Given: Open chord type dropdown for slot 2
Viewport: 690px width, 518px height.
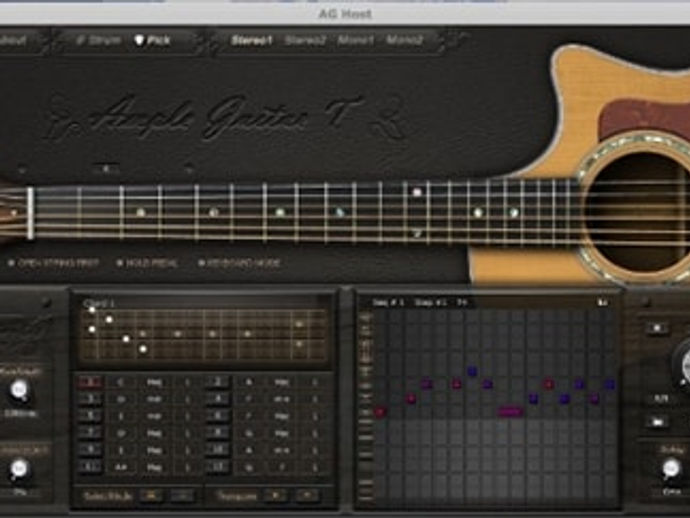Looking at the screenshot, I should coord(282,382).
